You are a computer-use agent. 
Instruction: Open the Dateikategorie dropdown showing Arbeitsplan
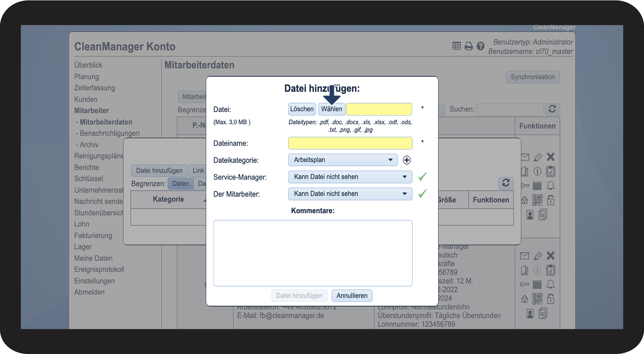point(343,160)
